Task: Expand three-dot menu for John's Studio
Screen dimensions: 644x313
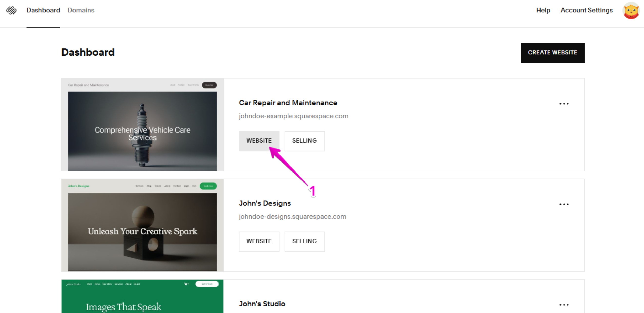Action: [564, 305]
